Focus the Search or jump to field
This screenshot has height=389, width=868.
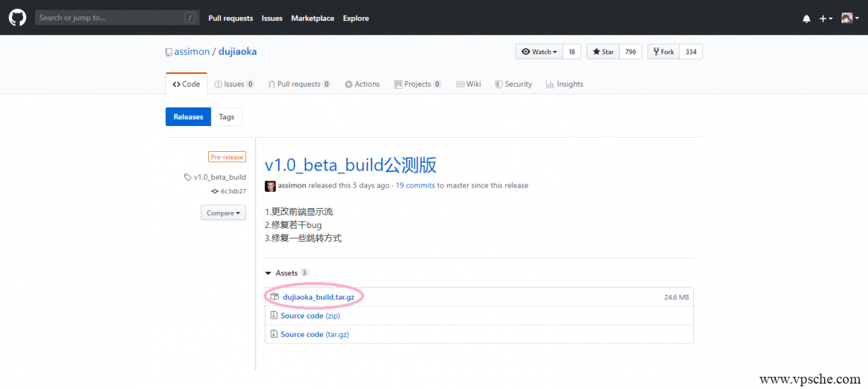117,18
